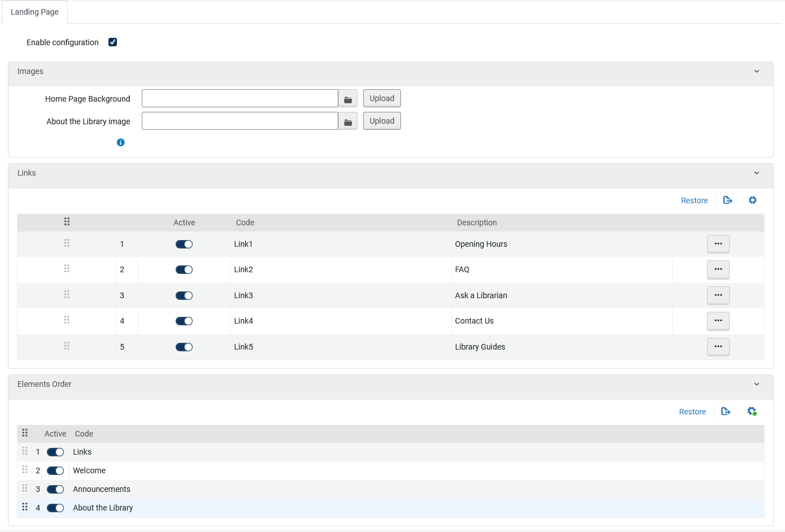
Task: Uncheck the Enable configuration checkbox
Action: tap(113, 42)
